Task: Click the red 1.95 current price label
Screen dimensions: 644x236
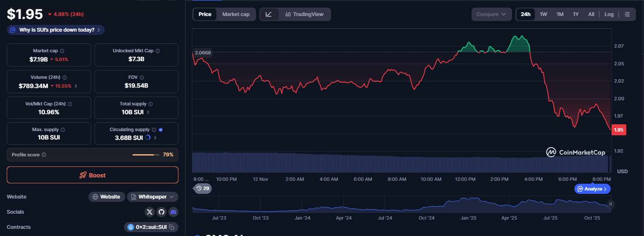Action: pyautogui.click(x=619, y=130)
